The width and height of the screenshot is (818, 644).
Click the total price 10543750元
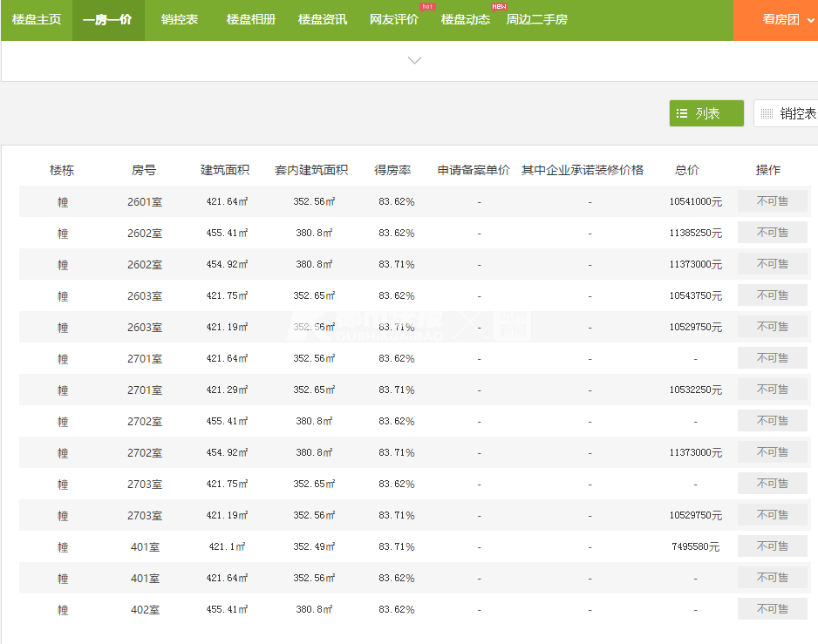coord(696,295)
